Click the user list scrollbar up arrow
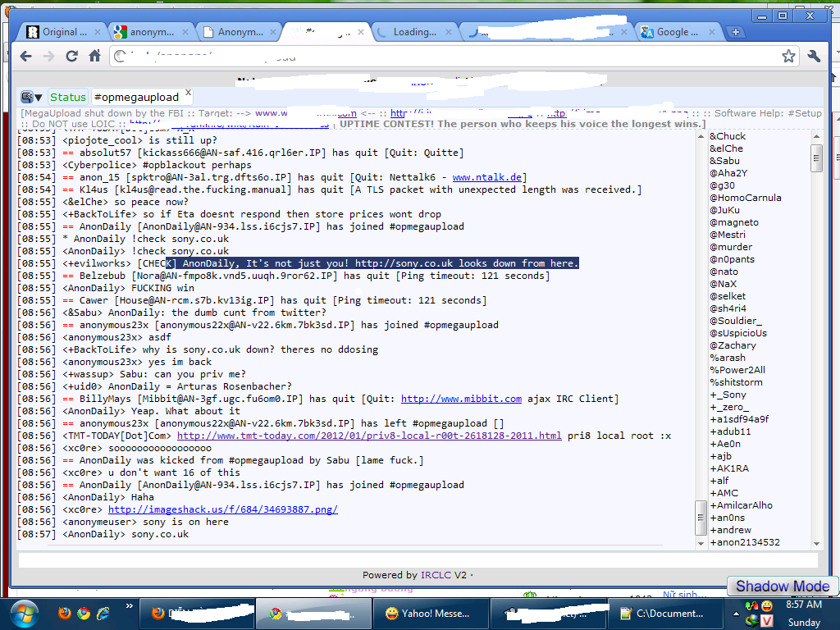The image size is (840, 630). pyautogui.click(x=816, y=136)
